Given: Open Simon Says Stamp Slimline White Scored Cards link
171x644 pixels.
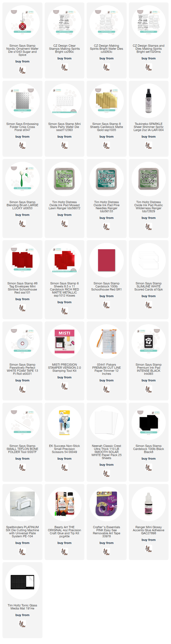Looking at the screenshot, I should tap(148, 286).
